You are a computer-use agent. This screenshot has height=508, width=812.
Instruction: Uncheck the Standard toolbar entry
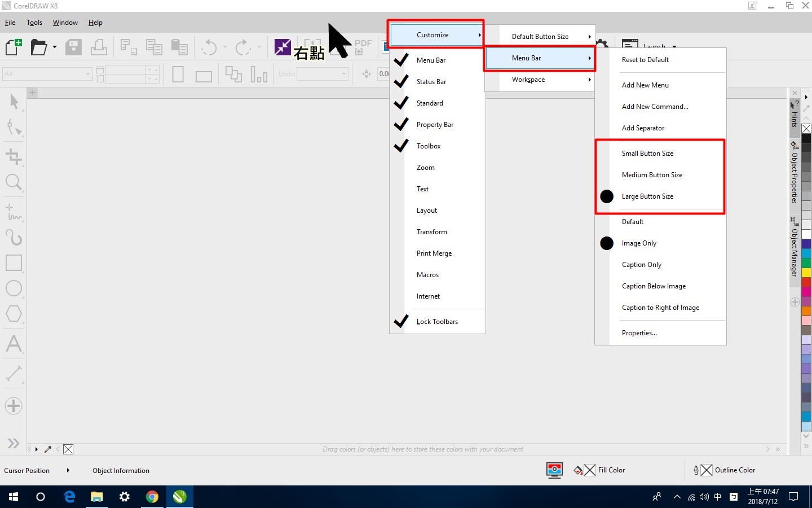438,103
